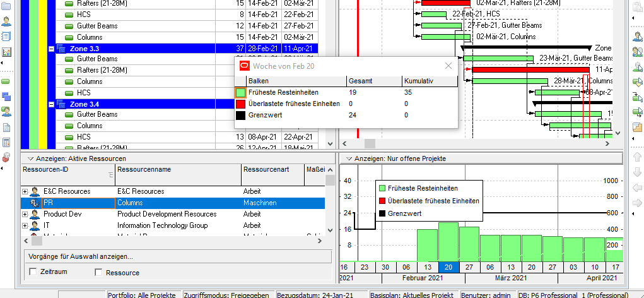The image size is (644, 298).
Task: Expand the Product Dev resource node
Action: click(25, 214)
